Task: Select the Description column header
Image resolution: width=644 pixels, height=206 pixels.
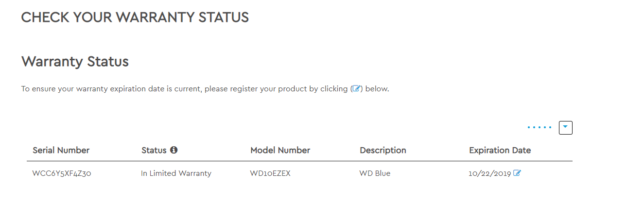Action: click(x=383, y=150)
